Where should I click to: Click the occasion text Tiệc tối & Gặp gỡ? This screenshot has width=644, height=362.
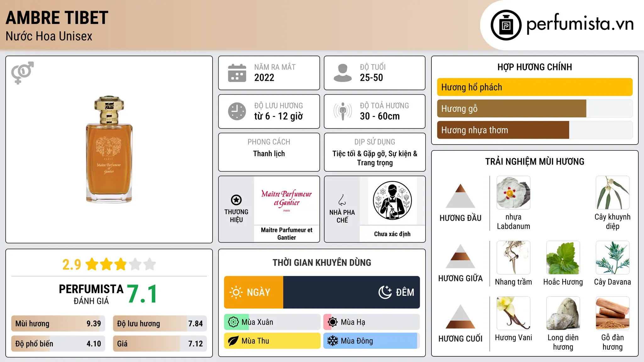tap(359, 154)
